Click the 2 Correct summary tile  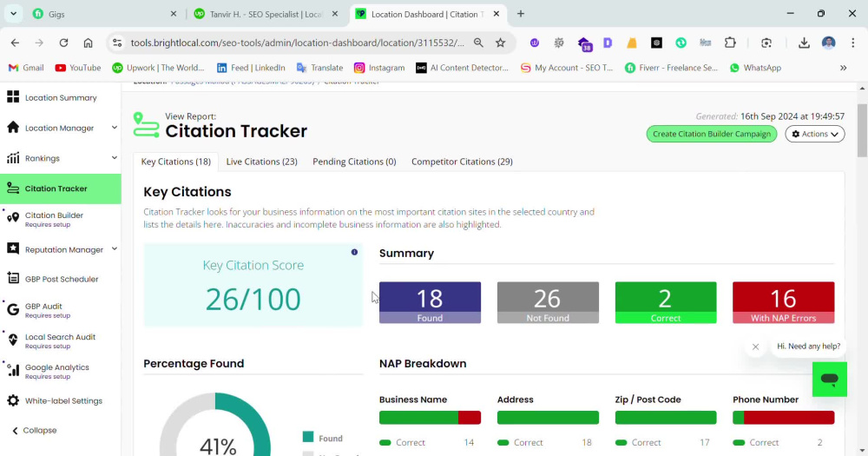point(666,302)
